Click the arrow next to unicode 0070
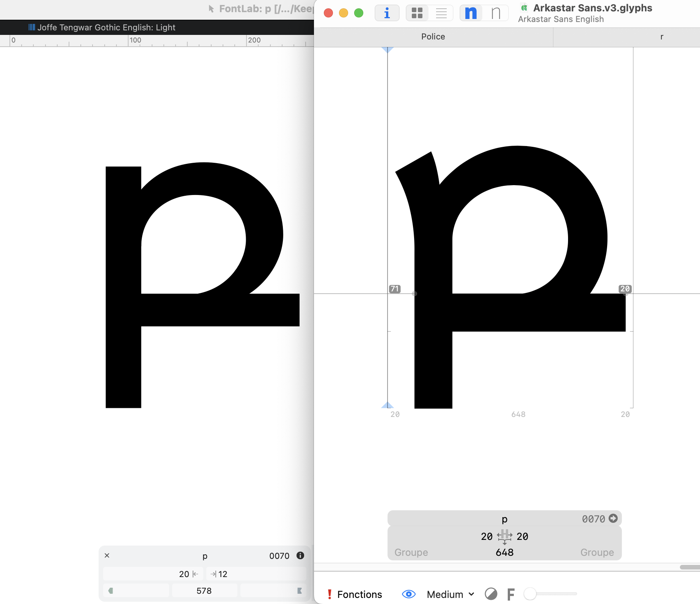 [613, 518]
